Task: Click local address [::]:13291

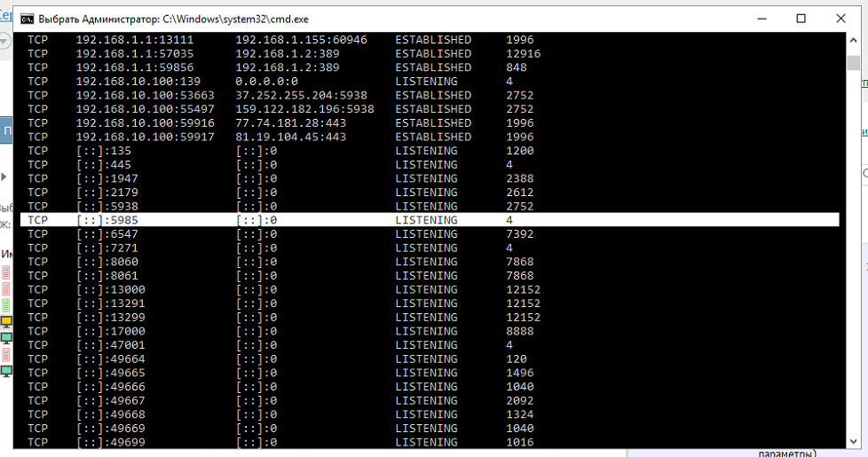Action: [111, 303]
